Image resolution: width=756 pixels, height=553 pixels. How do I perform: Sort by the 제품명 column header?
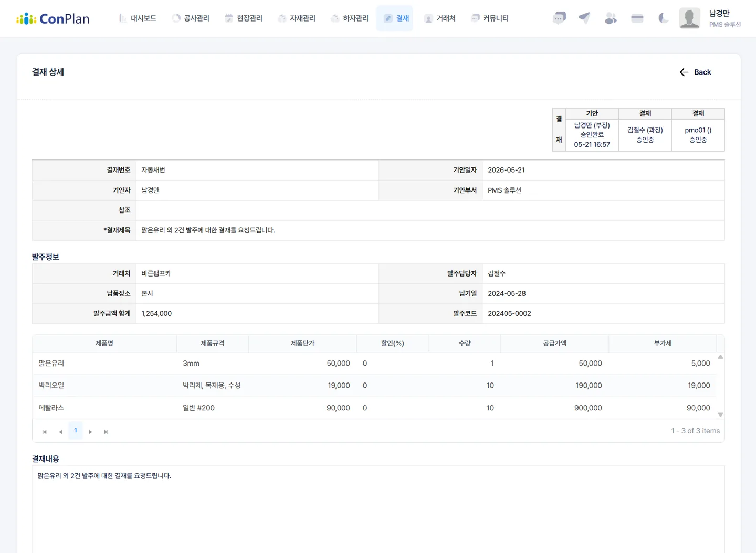point(104,343)
